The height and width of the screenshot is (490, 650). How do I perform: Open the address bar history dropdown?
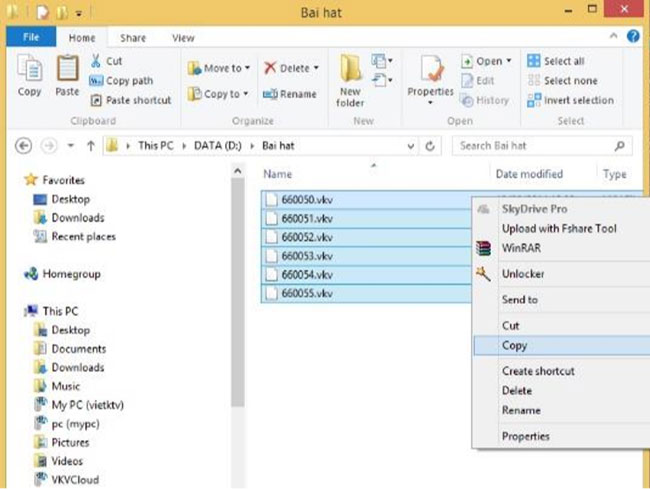pyautogui.click(x=410, y=146)
